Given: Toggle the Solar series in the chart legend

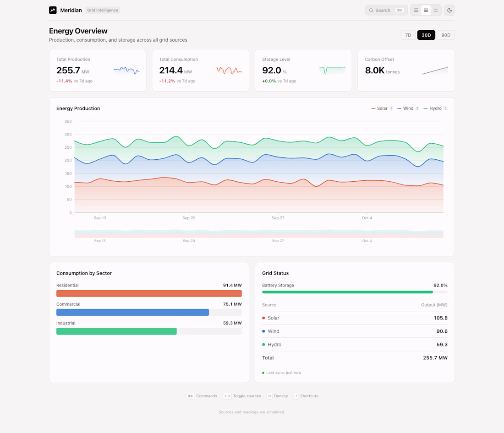Looking at the screenshot, I should click(x=382, y=108).
